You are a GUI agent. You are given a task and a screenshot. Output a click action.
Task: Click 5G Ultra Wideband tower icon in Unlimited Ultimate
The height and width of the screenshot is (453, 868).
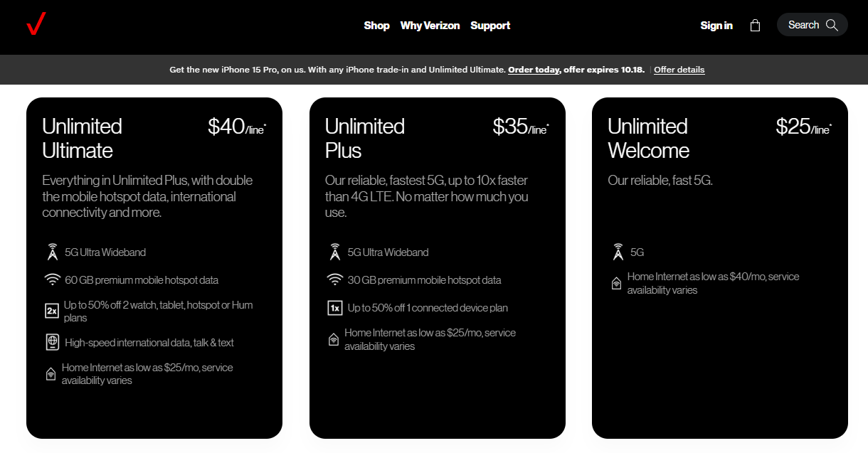[x=52, y=252]
